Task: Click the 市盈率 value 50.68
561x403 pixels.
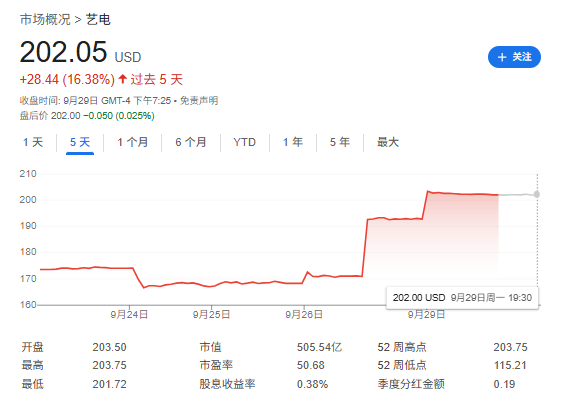Action: [x=311, y=365]
